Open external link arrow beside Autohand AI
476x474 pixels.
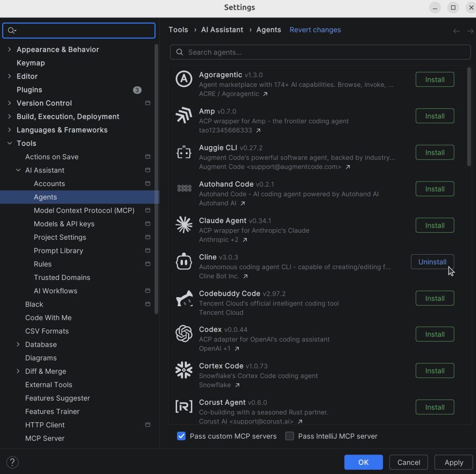[x=242, y=204]
